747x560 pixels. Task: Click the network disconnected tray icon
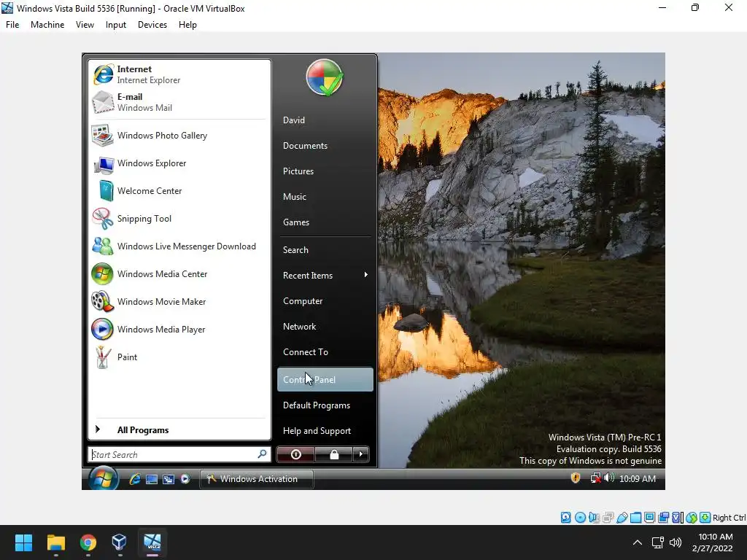pyautogui.click(x=595, y=478)
